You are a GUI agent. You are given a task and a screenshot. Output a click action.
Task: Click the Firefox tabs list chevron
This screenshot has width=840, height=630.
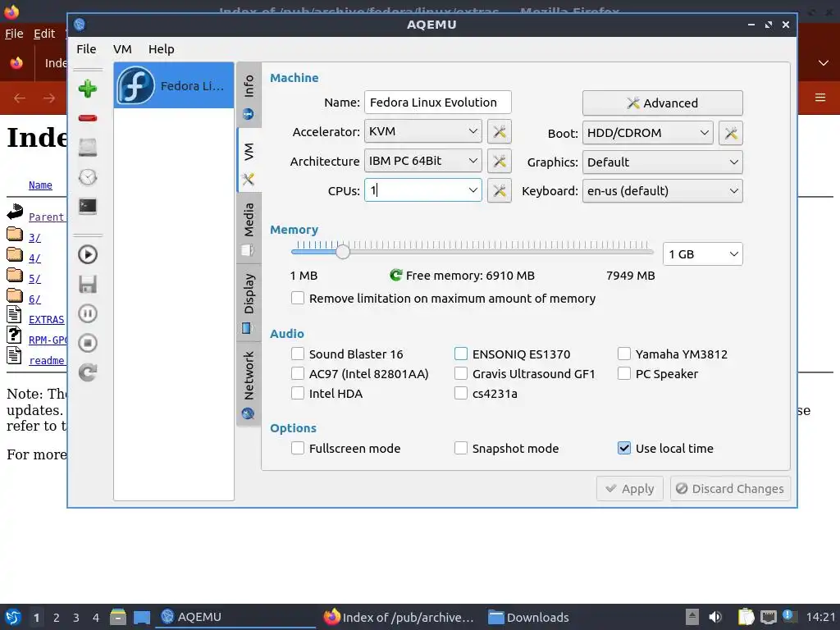[824, 63]
